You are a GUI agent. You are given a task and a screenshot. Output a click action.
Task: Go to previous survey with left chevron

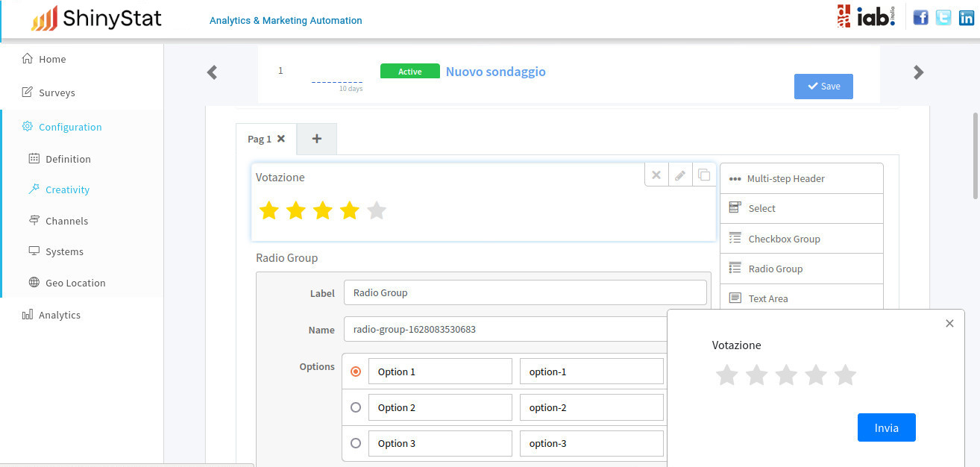click(x=213, y=72)
